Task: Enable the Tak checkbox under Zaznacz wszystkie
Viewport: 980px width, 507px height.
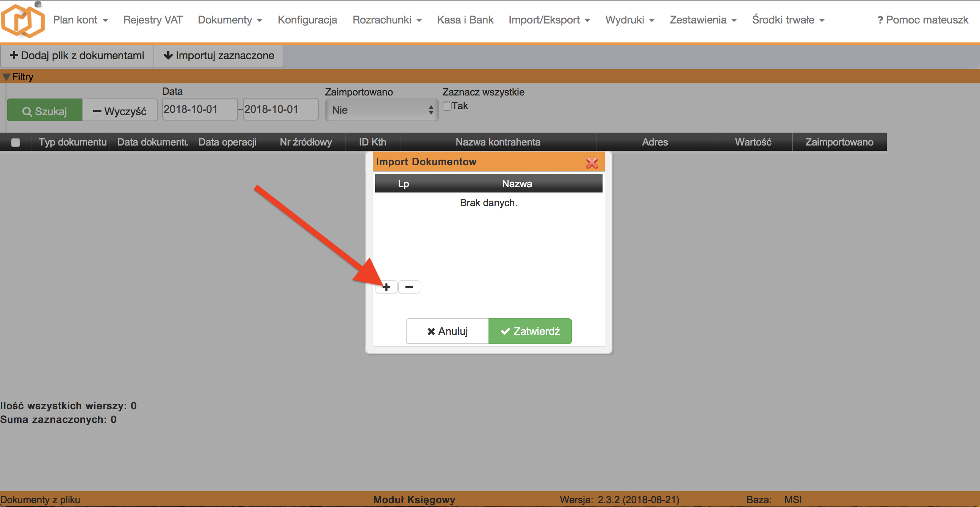Action: pos(447,106)
